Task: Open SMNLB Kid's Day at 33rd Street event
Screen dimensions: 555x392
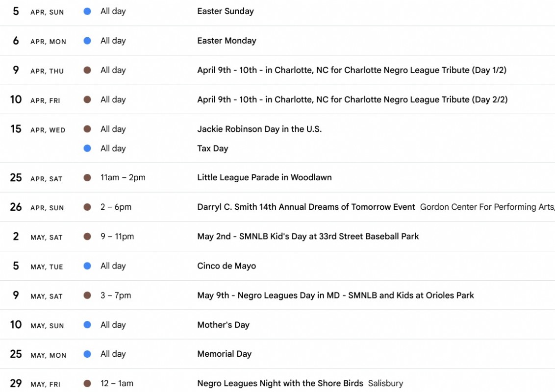Action: pyautogui.click(x=308, y=236)
